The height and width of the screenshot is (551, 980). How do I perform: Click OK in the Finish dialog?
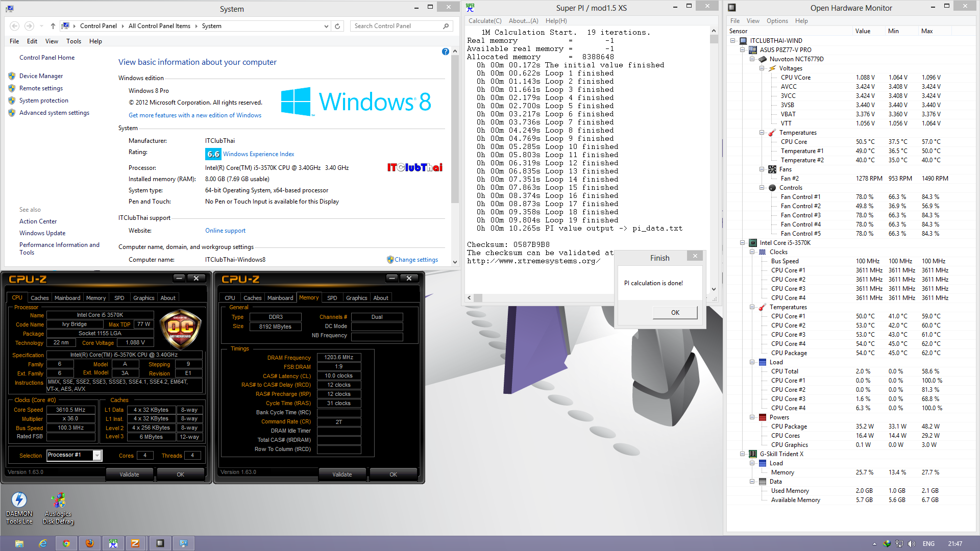click(675, 313)
